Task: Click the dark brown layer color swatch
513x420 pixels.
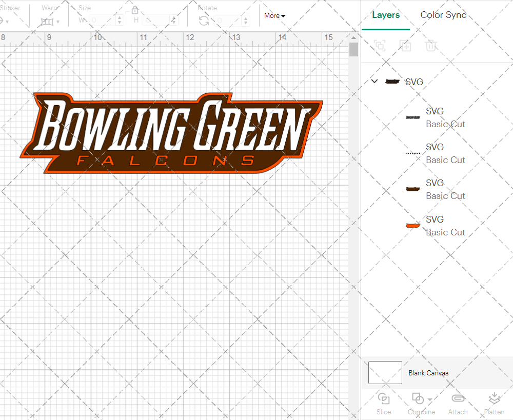Action: tap(413, 189)
